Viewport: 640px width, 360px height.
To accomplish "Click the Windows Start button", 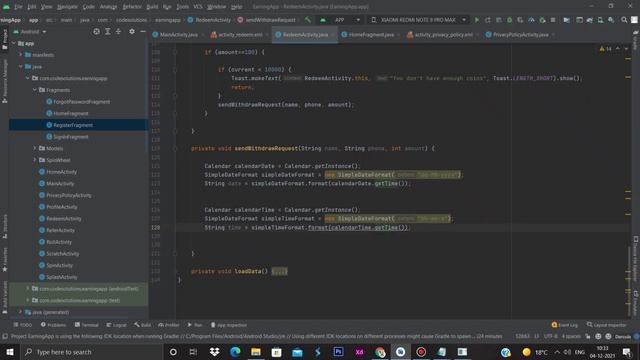I will coord(10,352).
